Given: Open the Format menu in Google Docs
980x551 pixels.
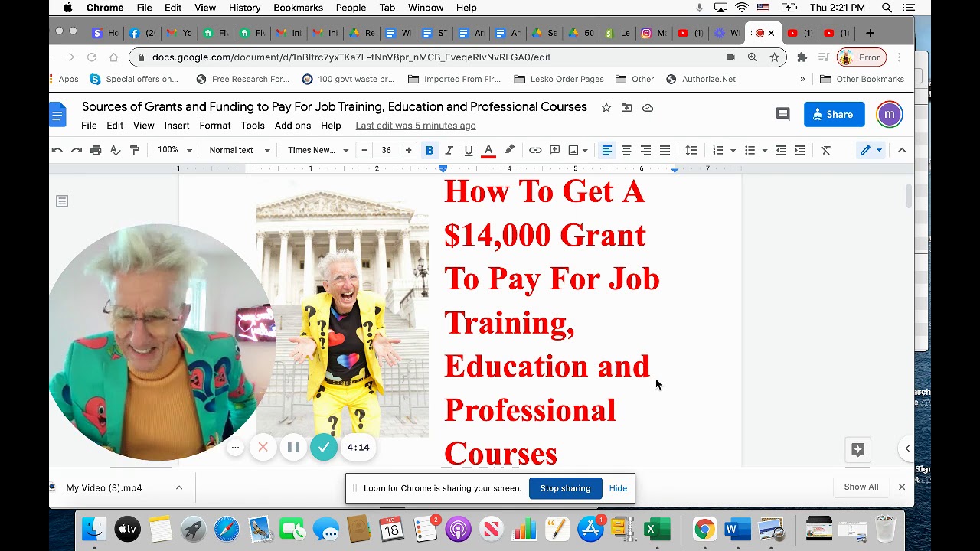Looking at the screenshot, I should (x=215, y=126).
